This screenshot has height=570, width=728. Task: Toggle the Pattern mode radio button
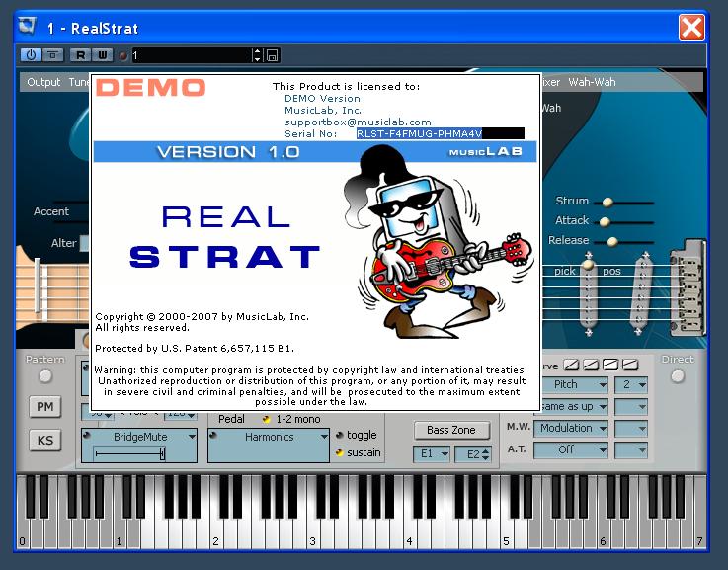45,376
